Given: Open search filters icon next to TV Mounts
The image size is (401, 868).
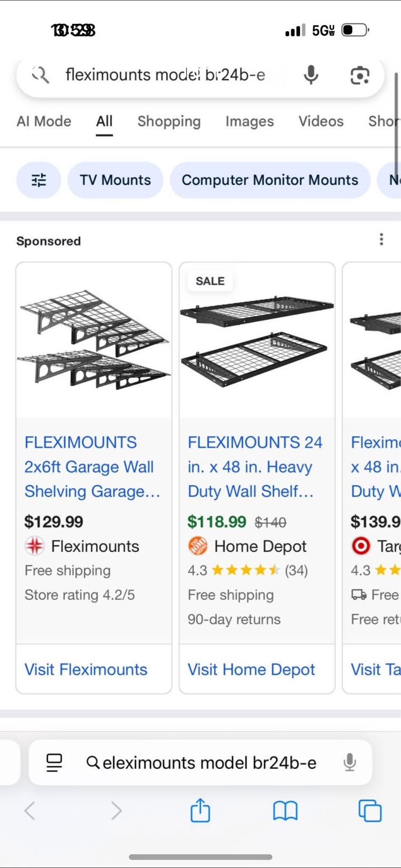Looking at the screenshot, I should pyautogui.click(x=38, y=180).
